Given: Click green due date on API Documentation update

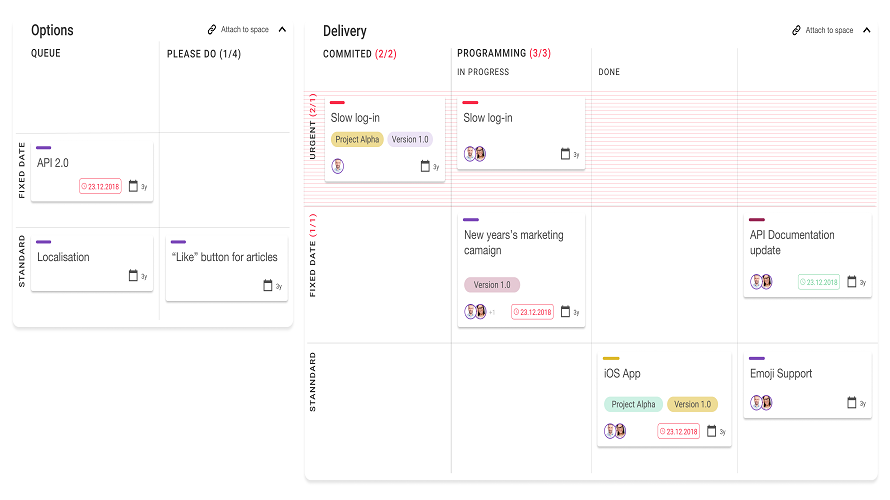Looking at the screenshot, I should tap(819, 282).
